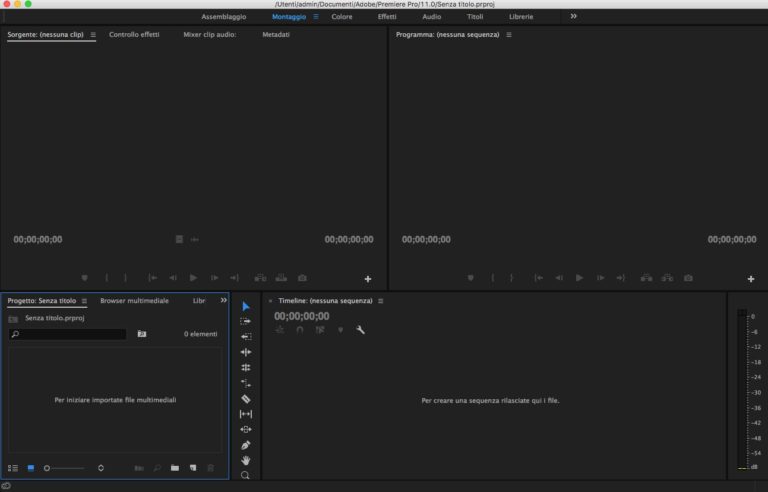Select the Zoom magnifier tool

pyautogui.click(x=245, y=475)
